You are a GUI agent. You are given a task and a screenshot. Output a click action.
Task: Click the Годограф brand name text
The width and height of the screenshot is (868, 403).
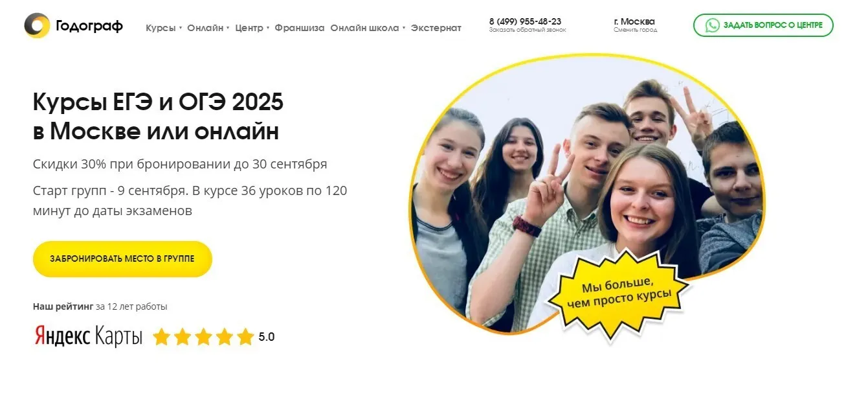[x=89, y=27]
